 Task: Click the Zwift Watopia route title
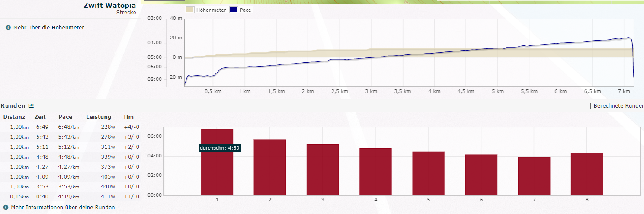pos(110,6)
